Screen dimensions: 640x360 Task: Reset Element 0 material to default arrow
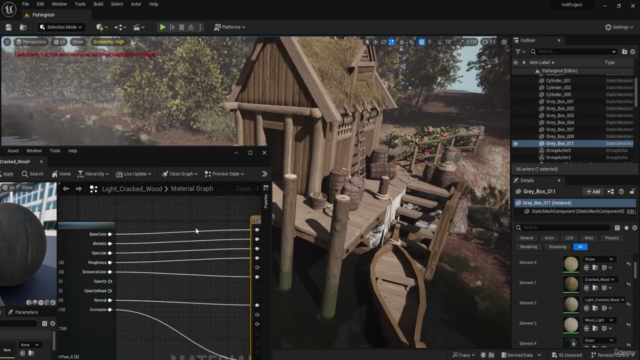tap(629, 264)
